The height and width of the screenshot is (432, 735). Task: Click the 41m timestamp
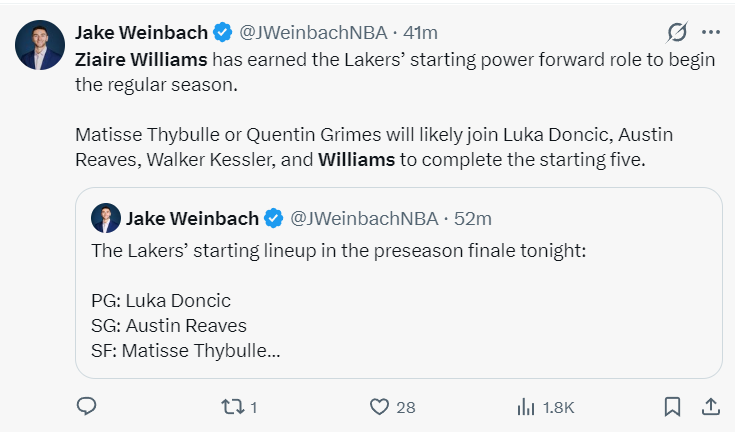[420, 33]
